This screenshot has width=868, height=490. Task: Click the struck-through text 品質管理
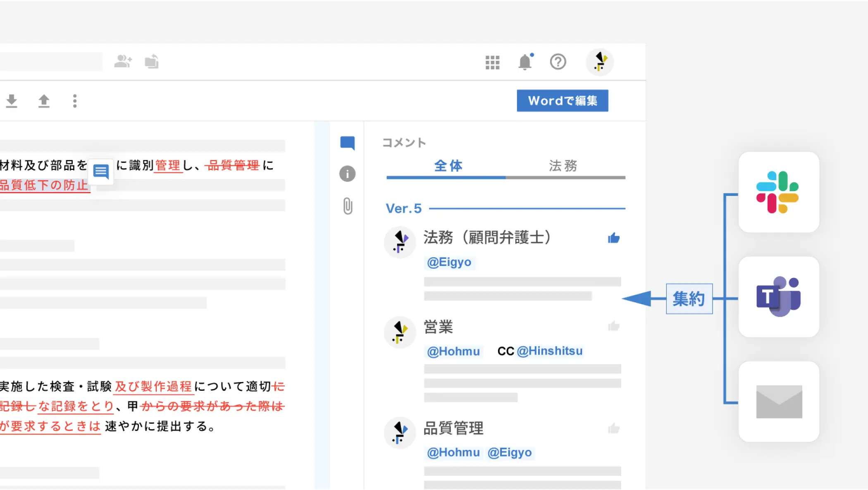point(233,165)
